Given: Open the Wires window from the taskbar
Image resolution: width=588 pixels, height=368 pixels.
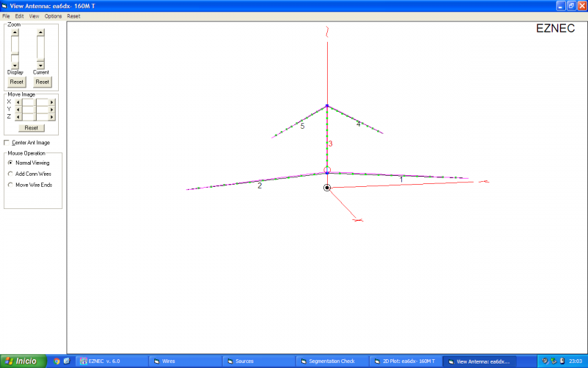Looking at the screenshot, I should (185, 361).
